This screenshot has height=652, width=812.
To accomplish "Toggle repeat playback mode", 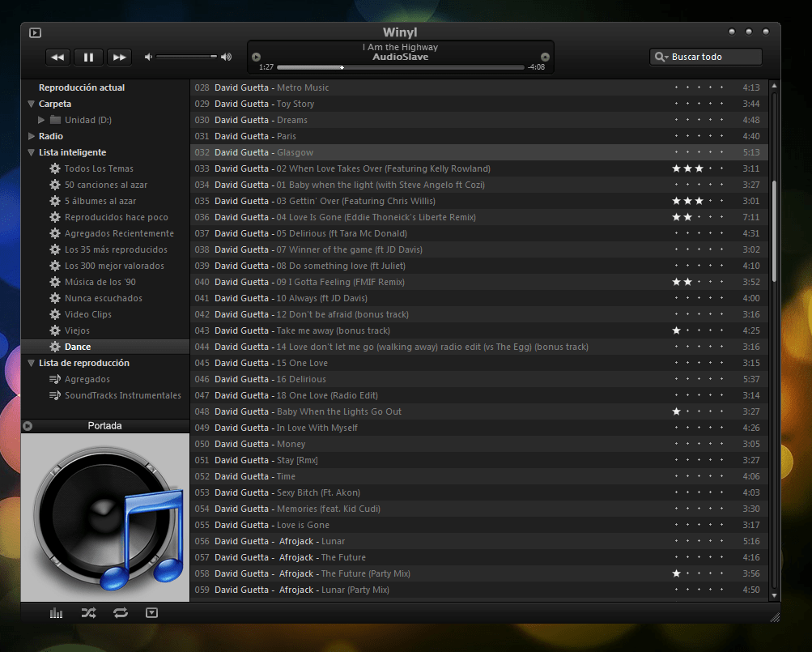I will pyautogui.click(x=121, y=613).
